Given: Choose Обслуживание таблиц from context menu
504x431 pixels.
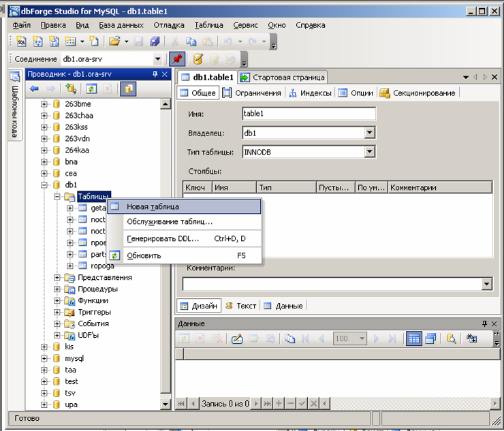Looking at the screenshot, I should point(184,222).
